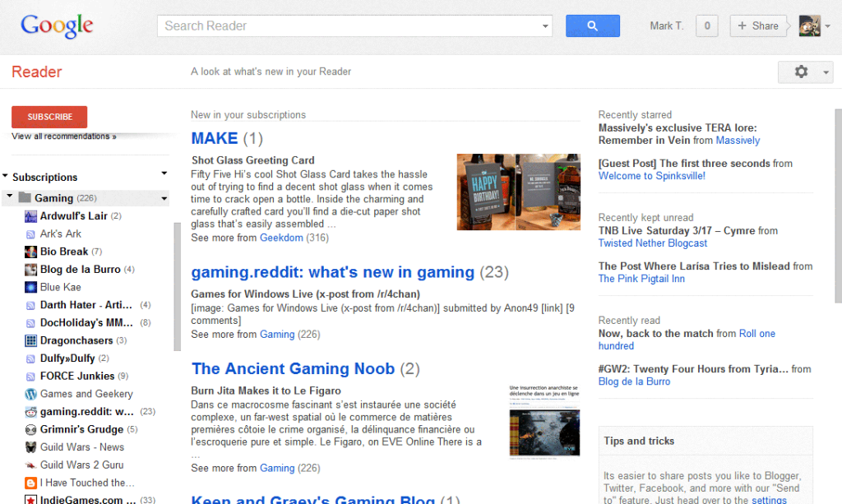Click the Google logo

(x=57, y=25)
